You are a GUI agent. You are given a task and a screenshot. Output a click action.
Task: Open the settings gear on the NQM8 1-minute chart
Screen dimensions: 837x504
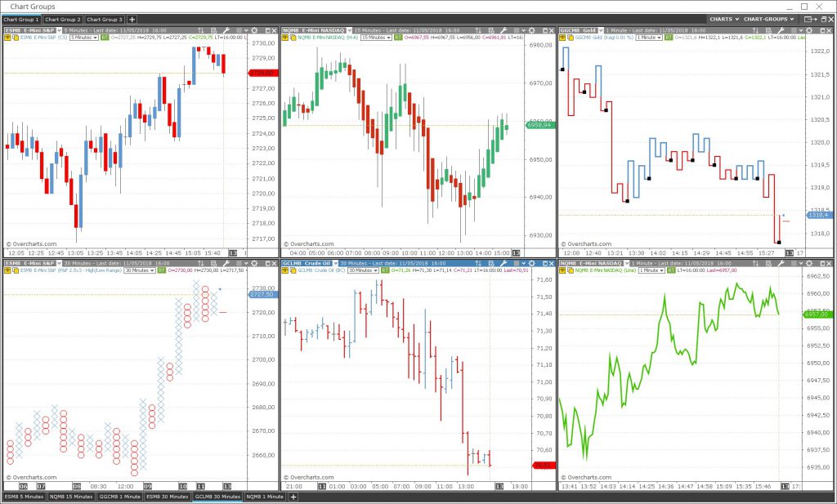(809, 263)
